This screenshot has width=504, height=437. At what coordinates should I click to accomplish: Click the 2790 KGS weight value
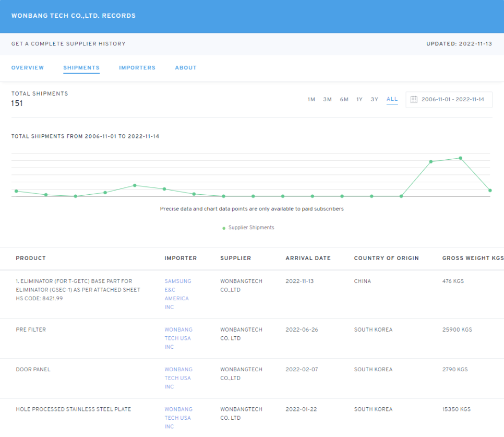coord(455,370)
